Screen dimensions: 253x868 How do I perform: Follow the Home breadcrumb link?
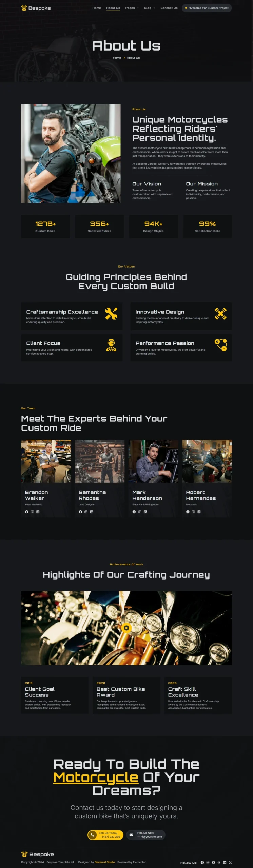(x=117, y=58)
